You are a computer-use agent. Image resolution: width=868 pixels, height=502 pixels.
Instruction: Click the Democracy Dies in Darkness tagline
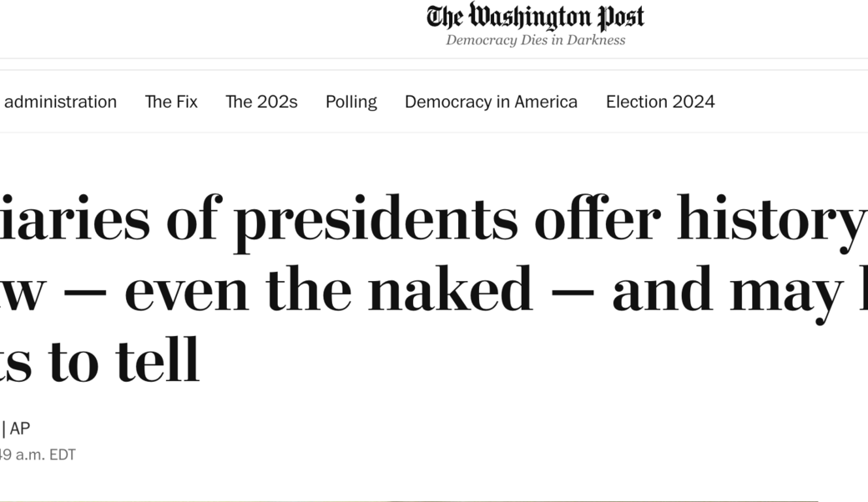click(535, 40)
